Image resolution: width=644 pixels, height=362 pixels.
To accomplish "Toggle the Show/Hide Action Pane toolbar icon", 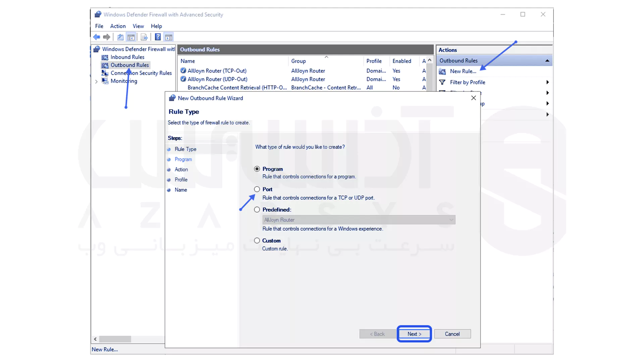I will tap(169, 37).
